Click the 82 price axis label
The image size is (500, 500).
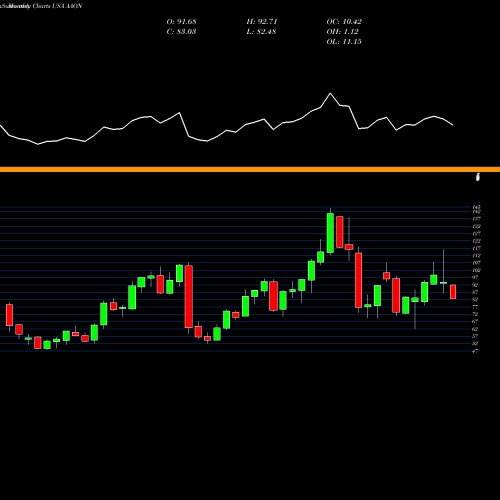[x=475, y=300]
